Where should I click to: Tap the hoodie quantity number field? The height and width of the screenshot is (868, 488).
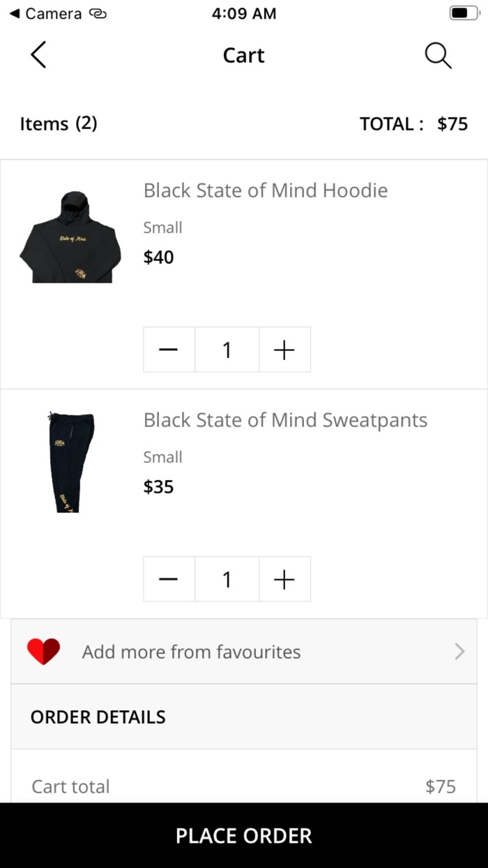227,350
